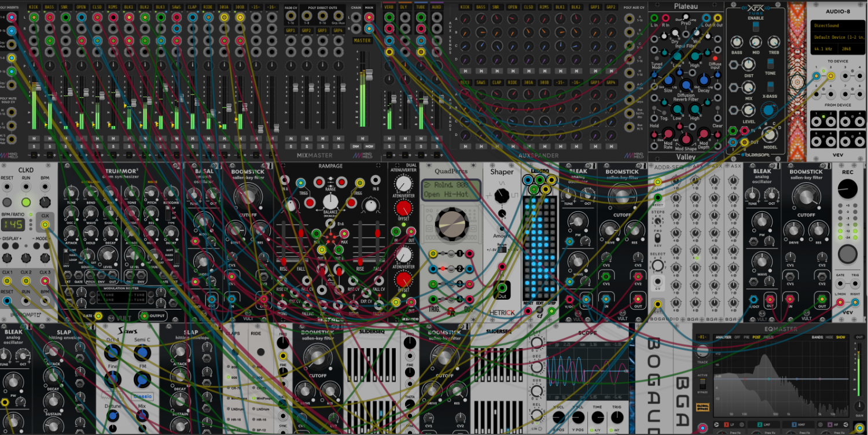868x435 pixels.
Task: Click the Tuned Mode button on Plateau
Action: coord(656,58)
